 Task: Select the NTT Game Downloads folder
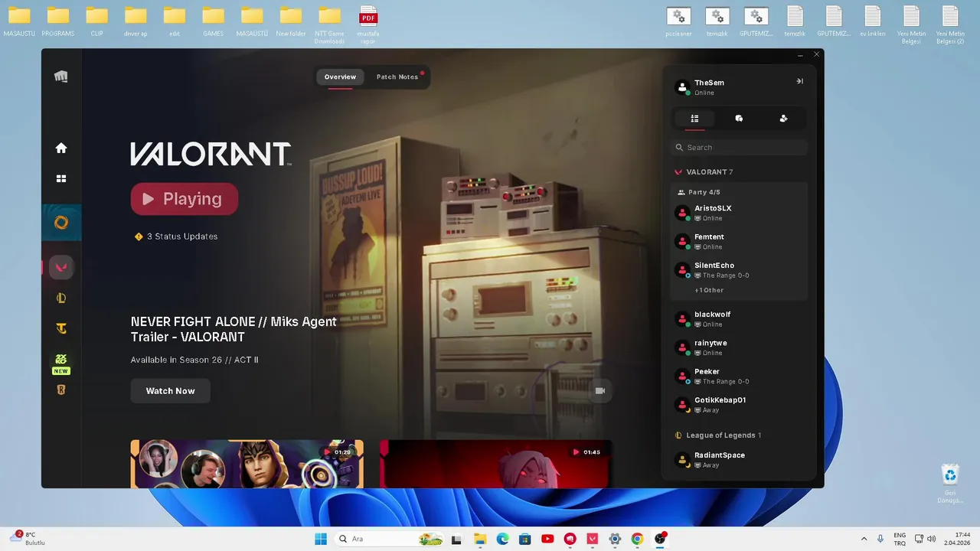(x=329, y=24)
